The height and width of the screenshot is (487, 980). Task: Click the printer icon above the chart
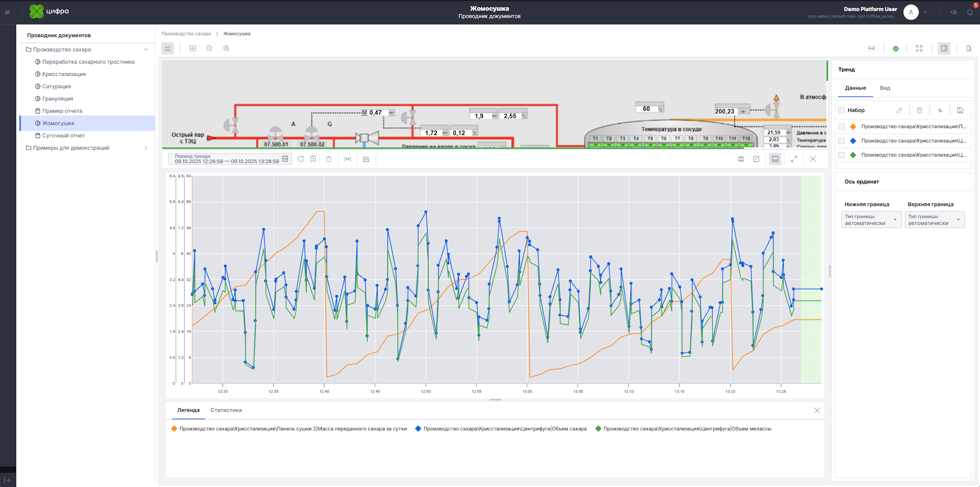(741, 159)
